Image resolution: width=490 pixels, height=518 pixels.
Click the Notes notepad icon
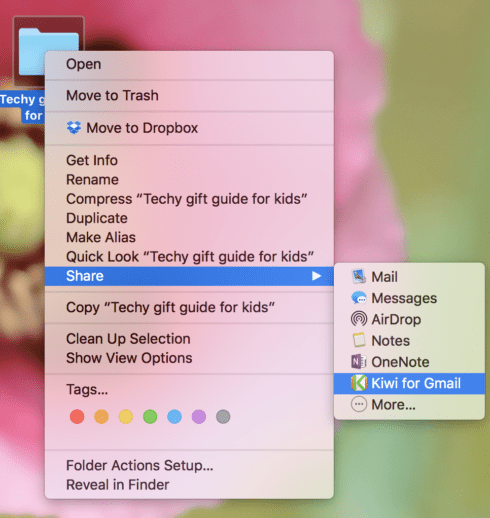[359, 340]
